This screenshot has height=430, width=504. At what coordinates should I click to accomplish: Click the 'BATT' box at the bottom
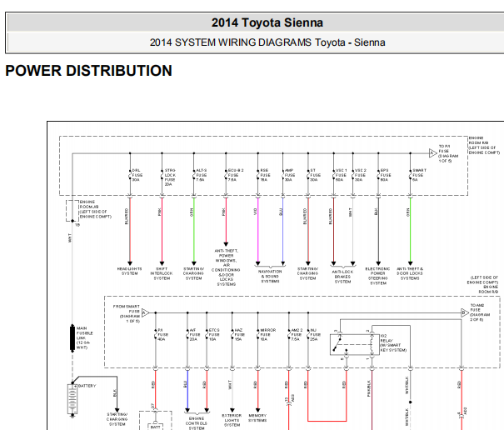155,427
